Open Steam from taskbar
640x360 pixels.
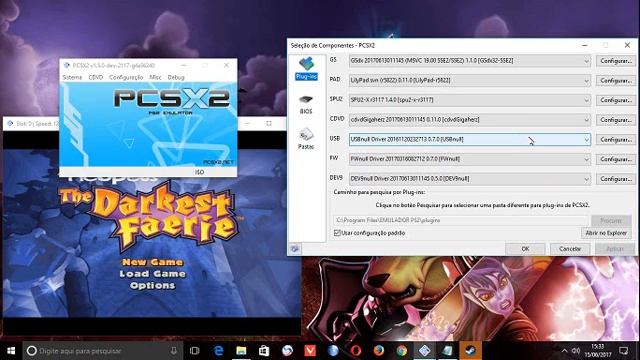pos(470,351)
